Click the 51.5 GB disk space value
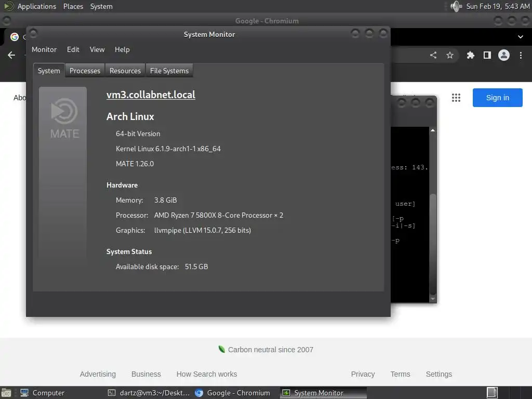This screenshot has width=532, height=399. 196,267
